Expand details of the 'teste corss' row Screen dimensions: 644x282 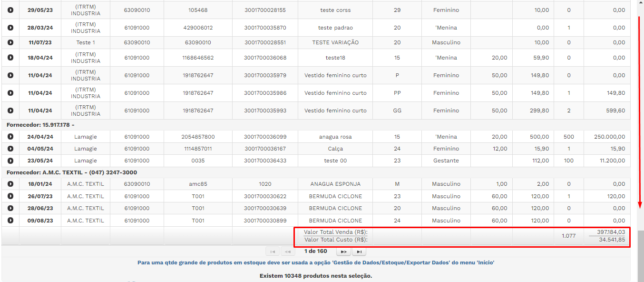tap(10, 10)
